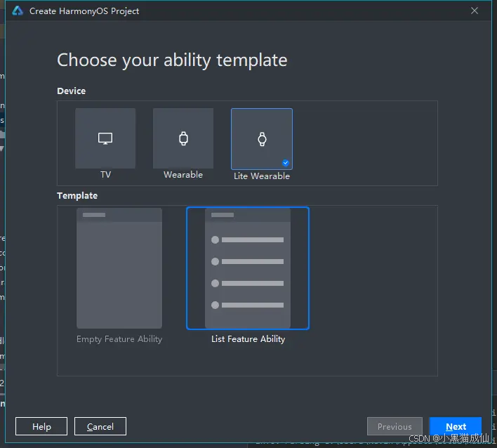This screenshot has width=497, height=448.
Task: Choose the List Feature Ability template
Action: coord(248,268)
